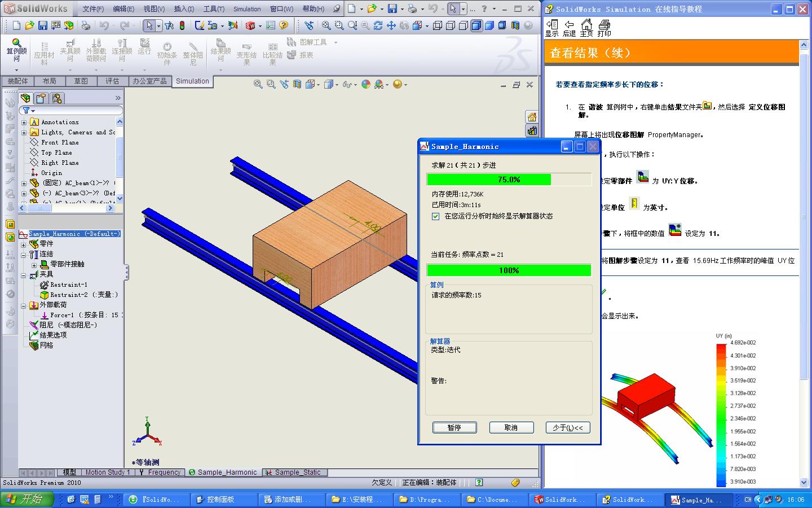
Task: Expand the Annotations tree node
Action: point(24,122)
